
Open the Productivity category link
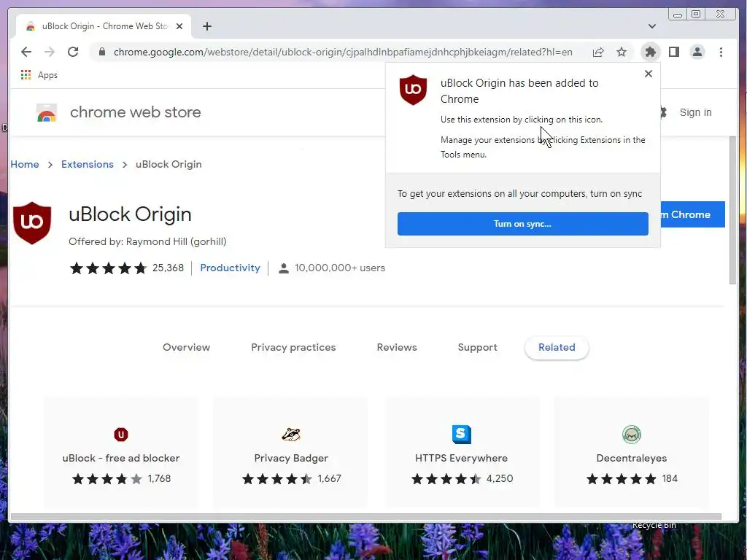click(x=230, y=268)
